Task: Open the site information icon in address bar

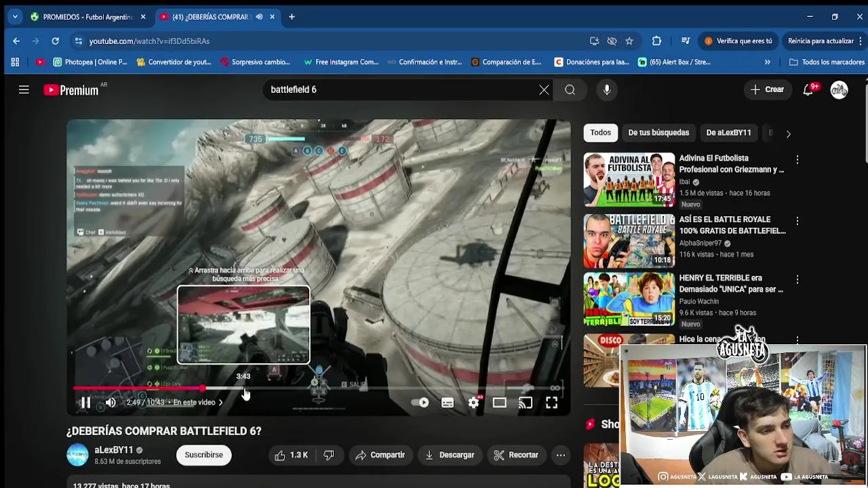Action: [79, 41]
